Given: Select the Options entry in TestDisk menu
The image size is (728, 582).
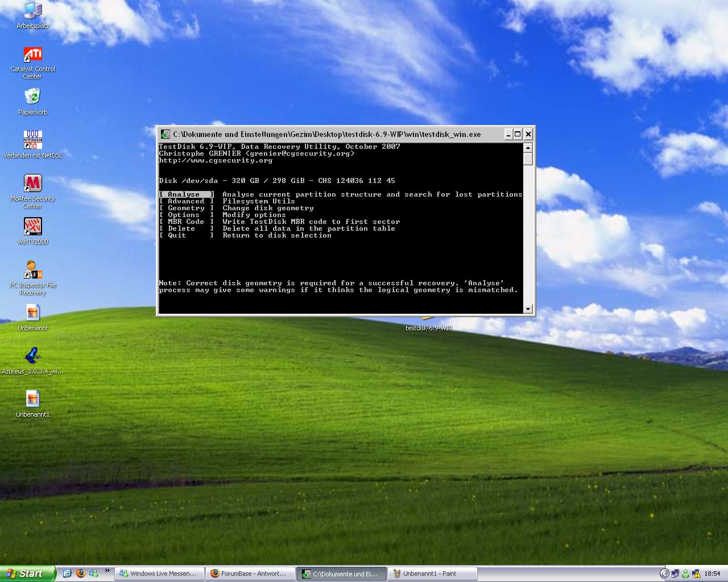Looking at the screenshot, I should [x=187, y=215].
